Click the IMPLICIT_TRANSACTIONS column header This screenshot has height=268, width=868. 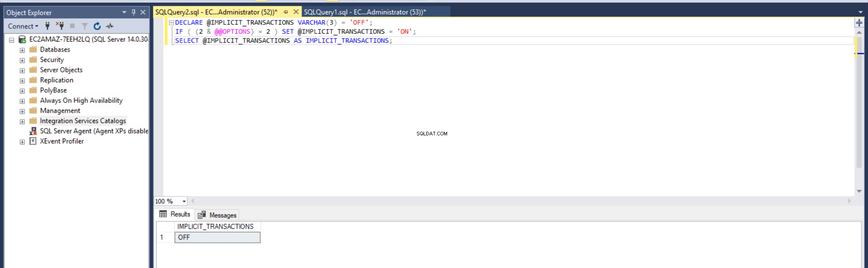click(217, 226)
